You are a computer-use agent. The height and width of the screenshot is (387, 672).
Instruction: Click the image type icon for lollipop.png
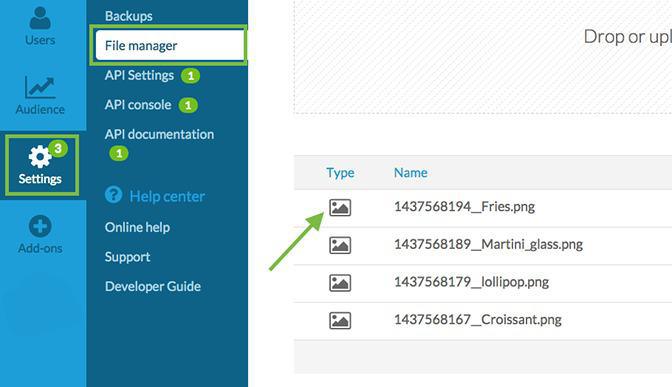[x=340, y=283]
